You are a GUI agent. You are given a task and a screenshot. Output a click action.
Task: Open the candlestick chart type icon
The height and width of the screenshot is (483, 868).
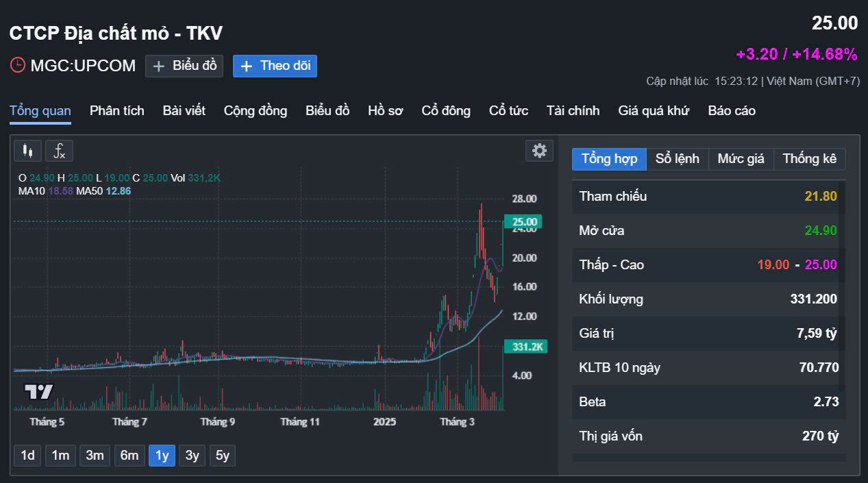27,151
